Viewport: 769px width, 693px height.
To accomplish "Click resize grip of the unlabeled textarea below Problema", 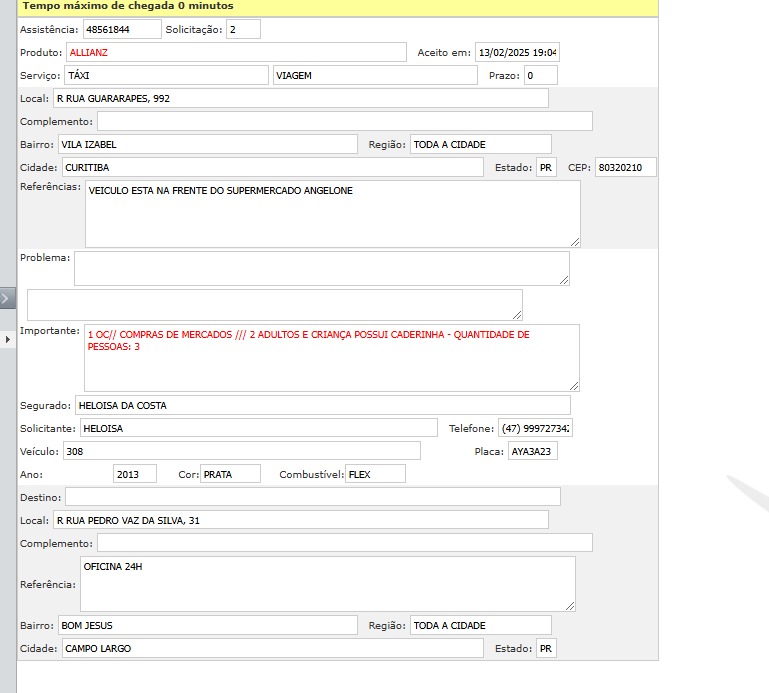I will point(516,315).
